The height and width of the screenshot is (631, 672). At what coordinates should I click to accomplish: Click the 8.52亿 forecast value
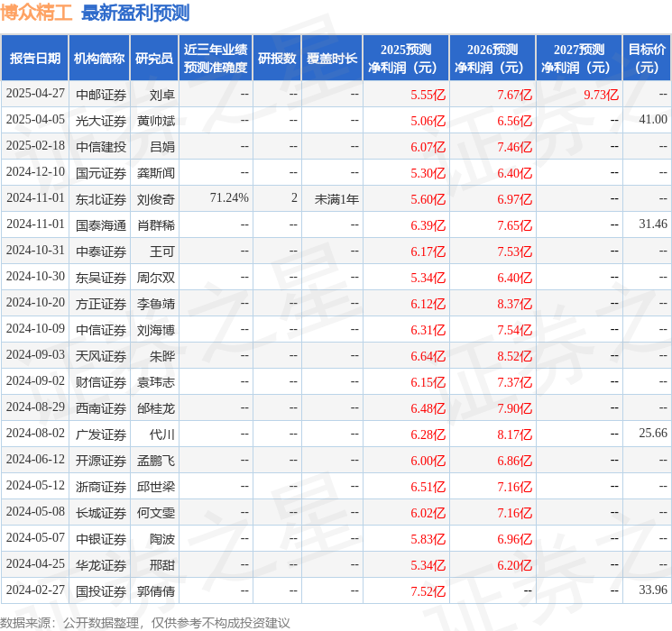(x=514, y=356)
